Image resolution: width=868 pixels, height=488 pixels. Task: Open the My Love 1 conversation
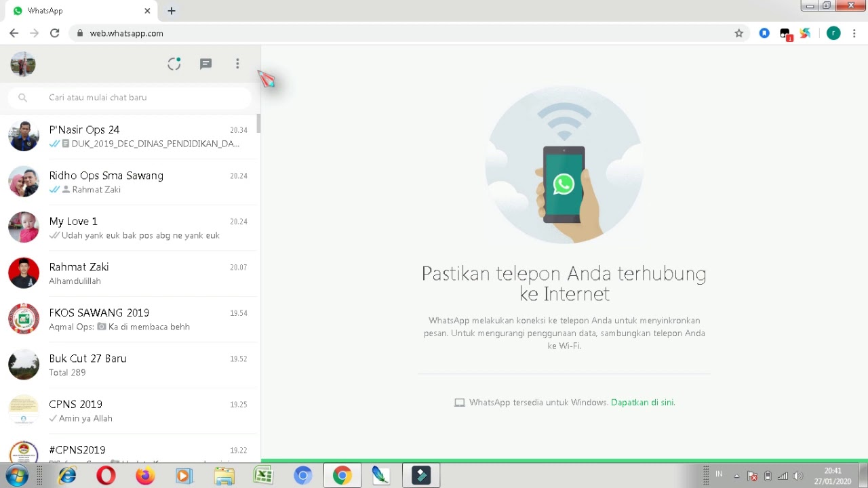129,228
